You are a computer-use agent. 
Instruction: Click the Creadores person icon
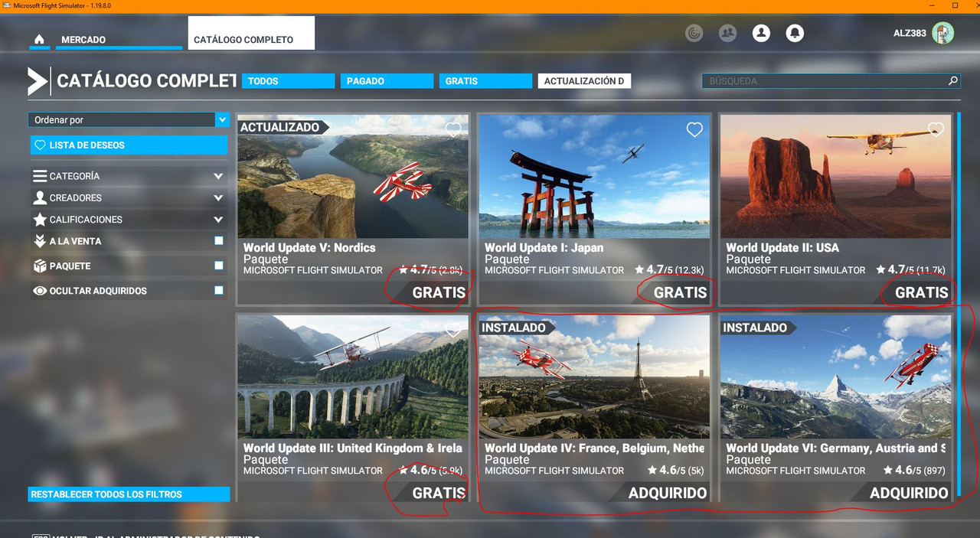[x=40, y=197]
